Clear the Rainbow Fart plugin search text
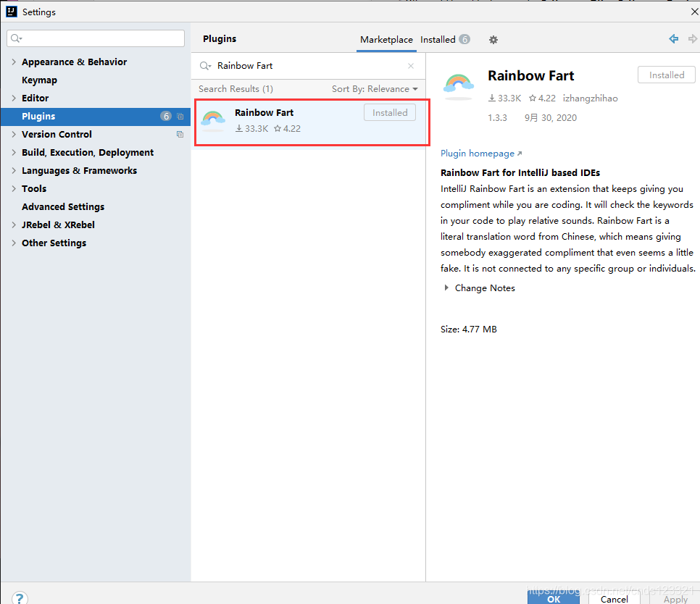This screenshot has height=604, width=700. click(x=411, y=66)
